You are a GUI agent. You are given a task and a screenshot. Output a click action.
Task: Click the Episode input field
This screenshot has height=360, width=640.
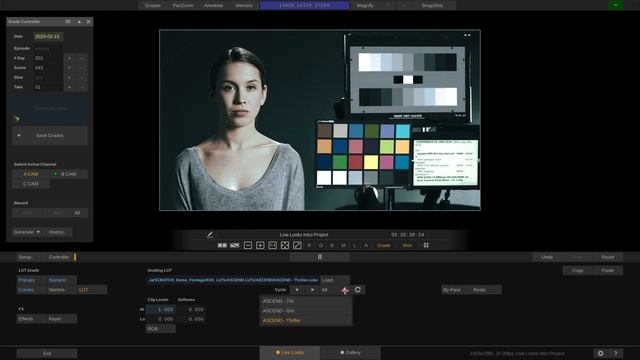(x=48, y=48)
